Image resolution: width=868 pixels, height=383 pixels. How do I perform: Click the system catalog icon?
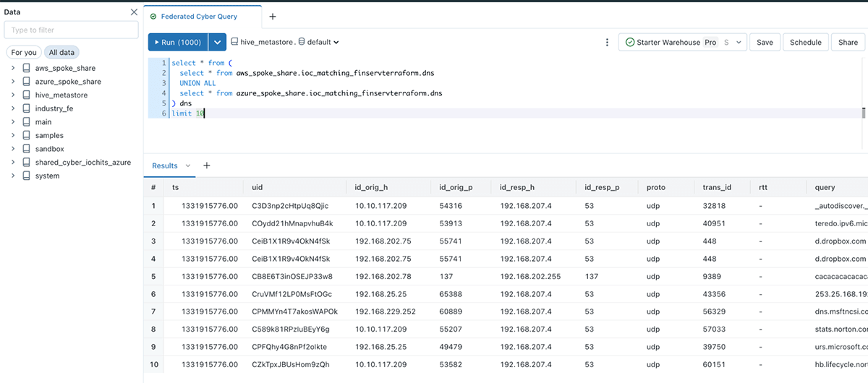[27, 176]
